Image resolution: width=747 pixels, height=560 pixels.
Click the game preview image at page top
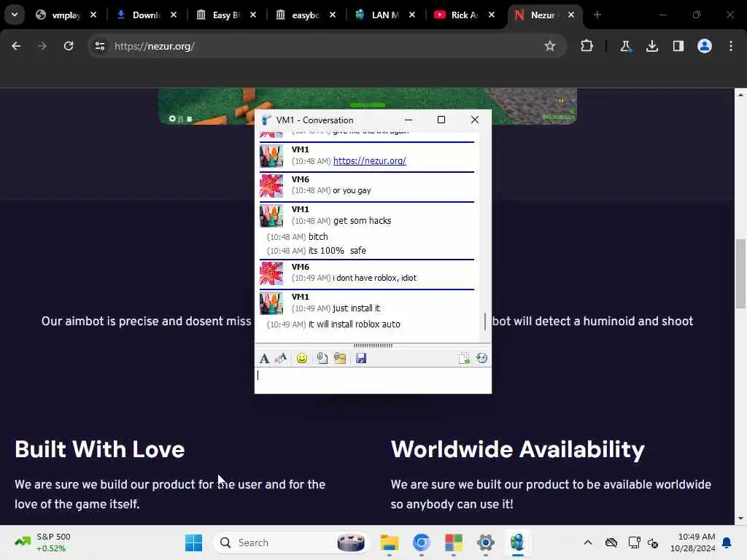click(x=368, y=106)
